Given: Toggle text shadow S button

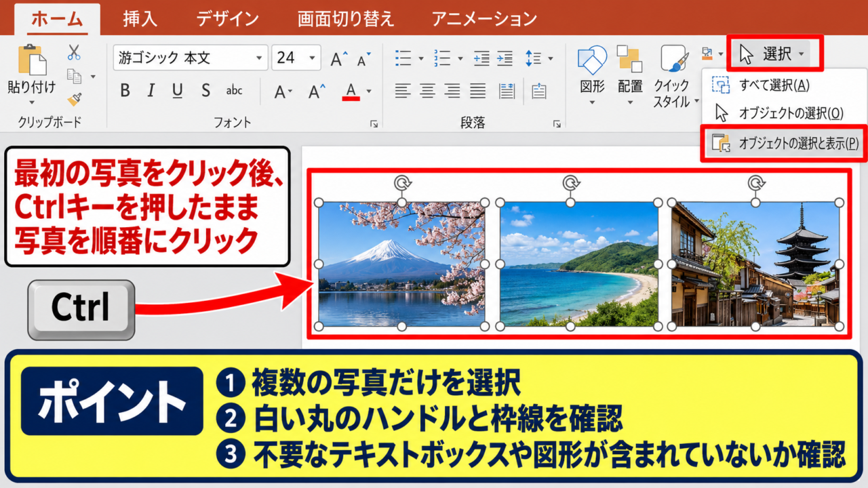Looking at the screenshot, I should [205, 91].
